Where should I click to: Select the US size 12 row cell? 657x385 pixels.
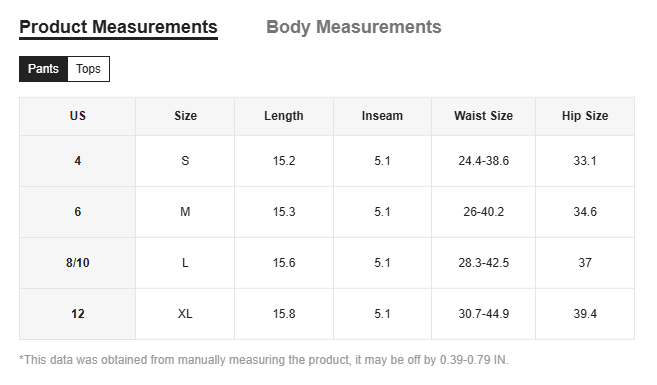(78, 314)
